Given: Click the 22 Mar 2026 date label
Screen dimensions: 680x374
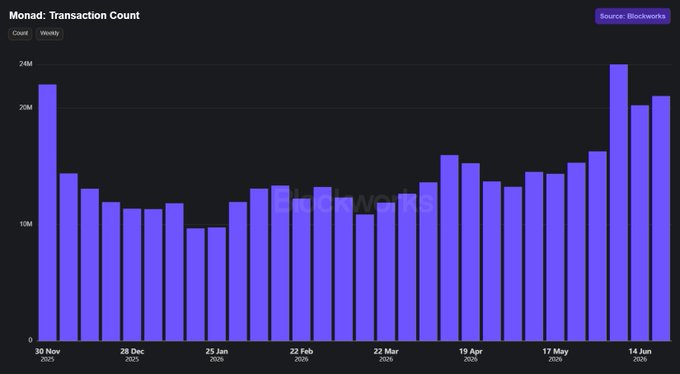Looking at the screenshot, I should pyautogui.click(x=386, y=355).
